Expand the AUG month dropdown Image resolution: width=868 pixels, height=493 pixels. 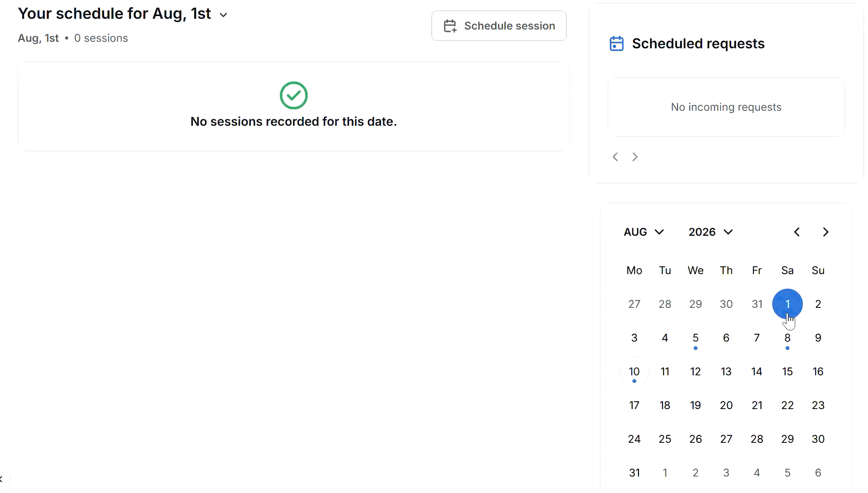coord(644,232)
